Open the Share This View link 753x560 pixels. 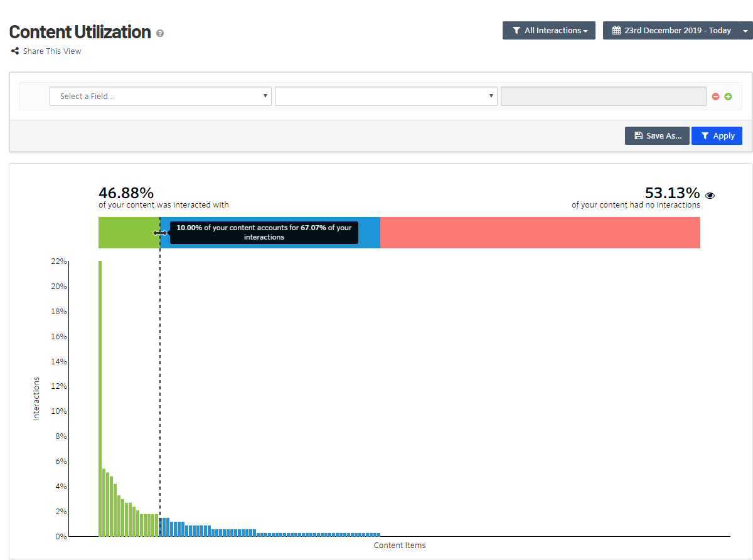[46, 51]
